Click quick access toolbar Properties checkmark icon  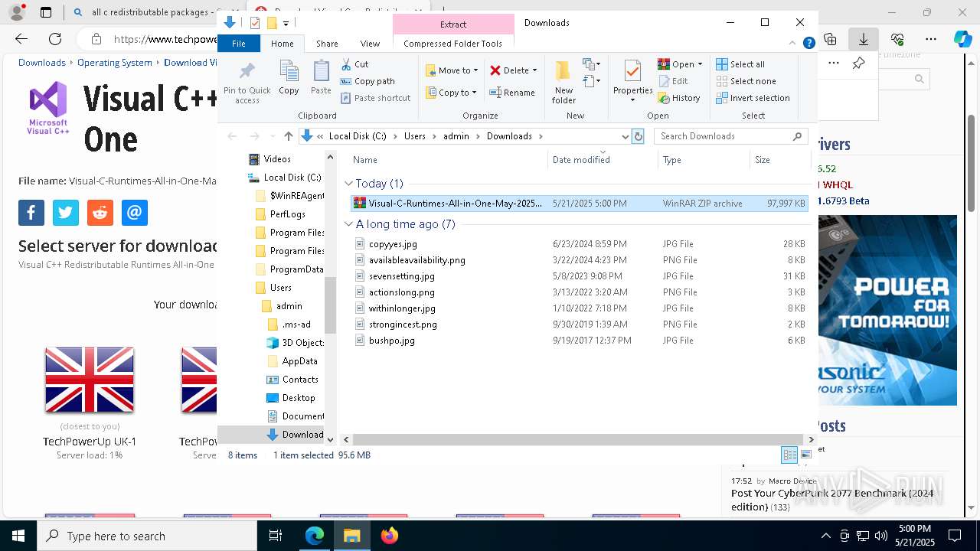(x=255, y=23)
